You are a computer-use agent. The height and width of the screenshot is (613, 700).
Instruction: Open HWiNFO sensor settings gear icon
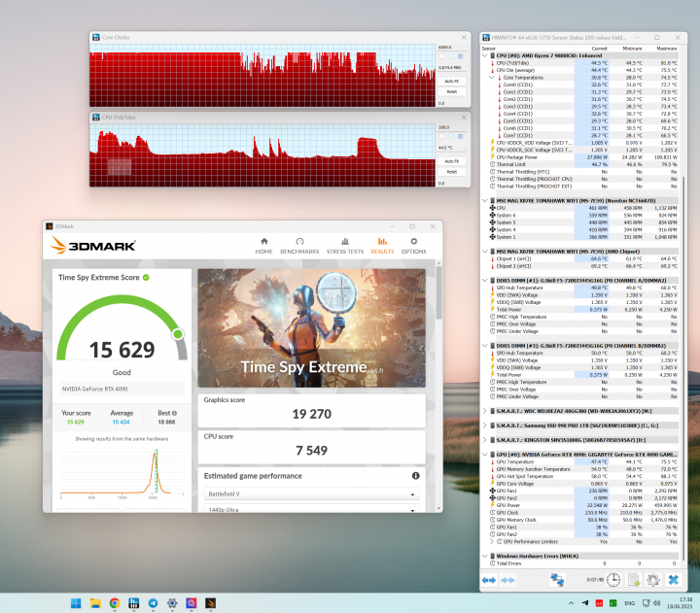(653, 580)
